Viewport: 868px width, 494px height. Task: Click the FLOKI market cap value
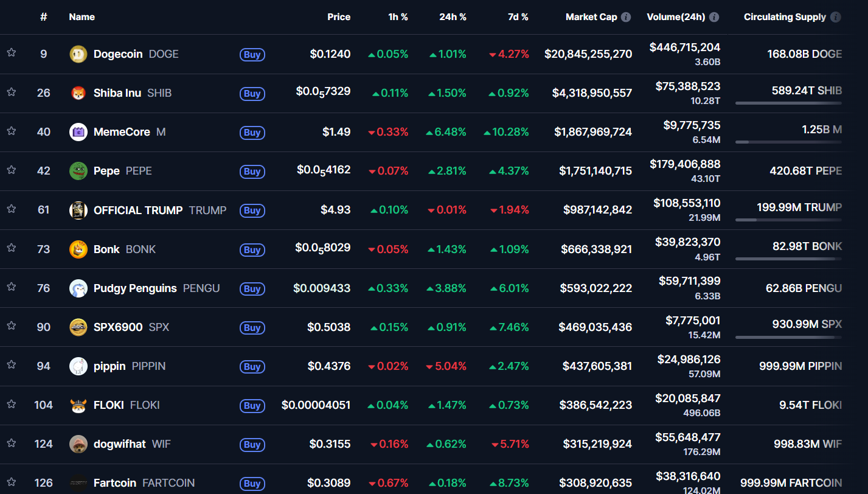click(595, 405)
